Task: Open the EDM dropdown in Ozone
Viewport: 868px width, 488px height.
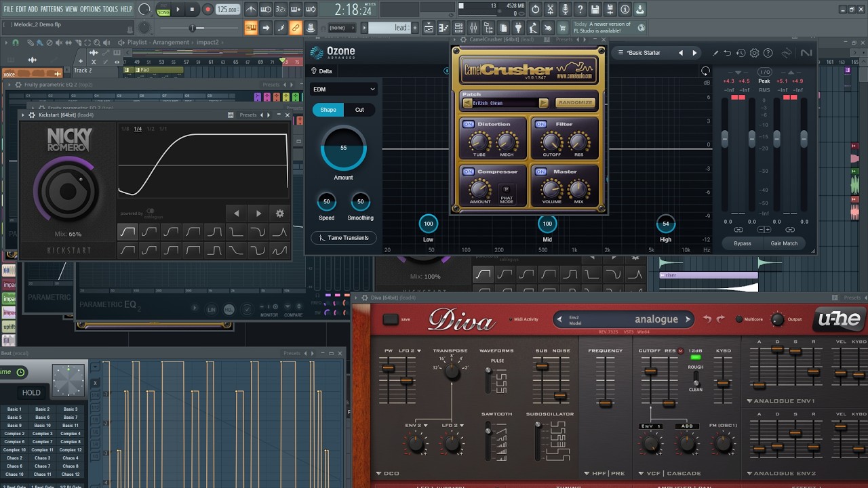Action: point(344,89)
